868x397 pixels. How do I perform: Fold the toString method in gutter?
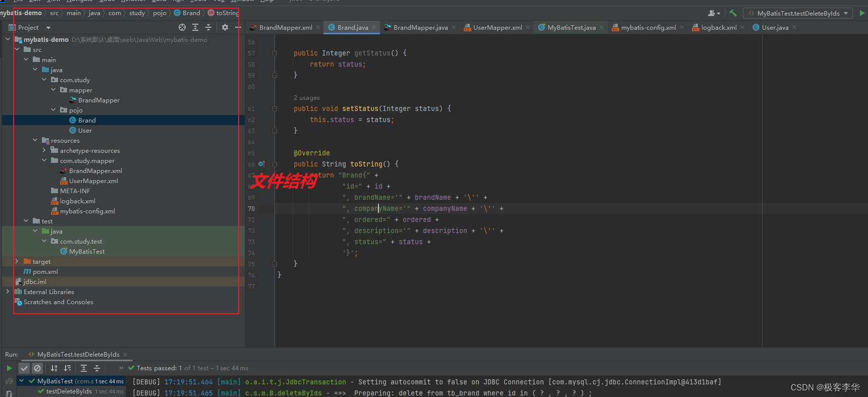(x=275, y=164)
